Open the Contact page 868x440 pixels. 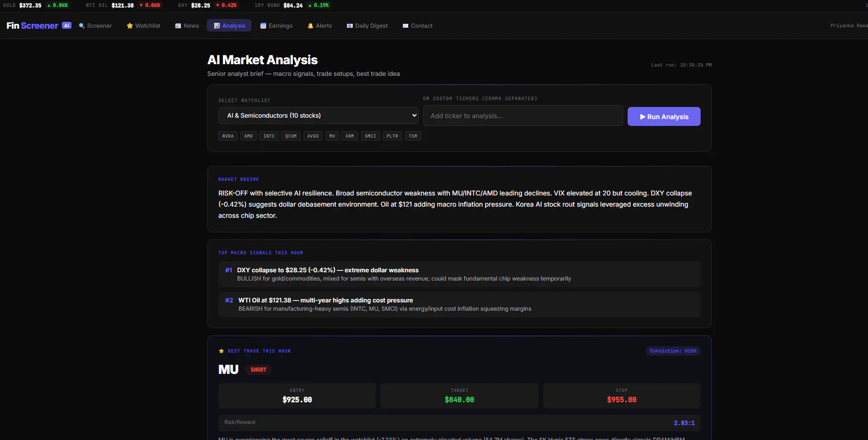417,26
